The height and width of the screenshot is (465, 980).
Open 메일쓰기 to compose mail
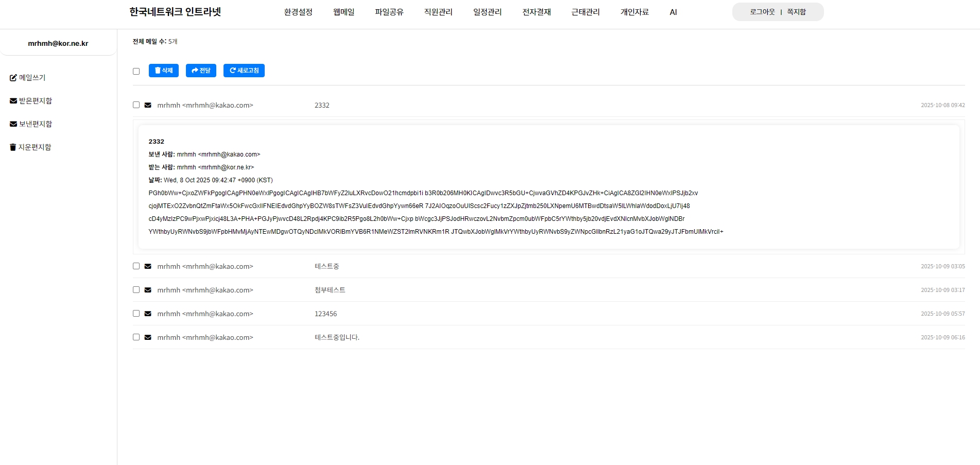(x=28, y=78)
